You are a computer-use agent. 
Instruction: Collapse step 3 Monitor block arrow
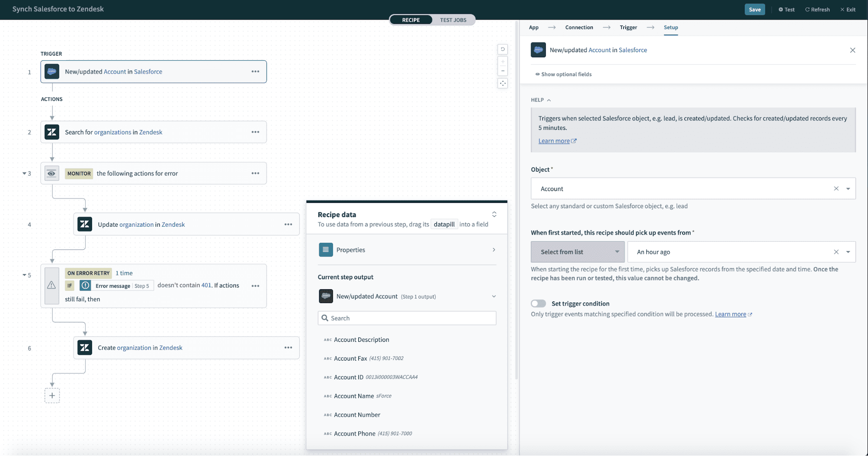(x=24, y=173)
